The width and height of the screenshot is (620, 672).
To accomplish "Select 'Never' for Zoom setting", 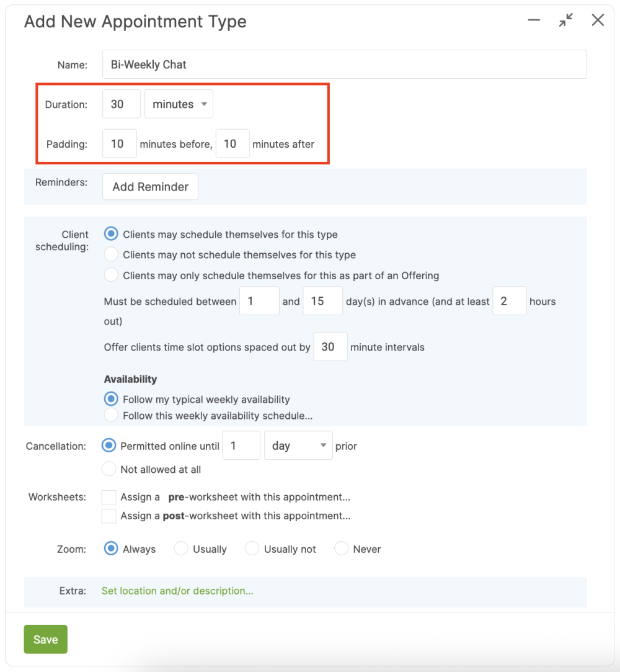I will [341, 549].
